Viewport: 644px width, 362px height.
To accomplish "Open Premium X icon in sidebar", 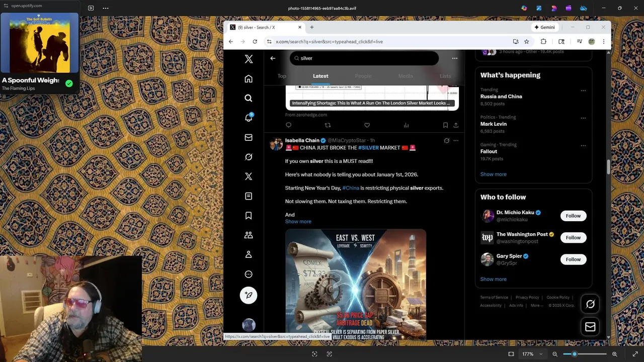I will tap(249, 176).
